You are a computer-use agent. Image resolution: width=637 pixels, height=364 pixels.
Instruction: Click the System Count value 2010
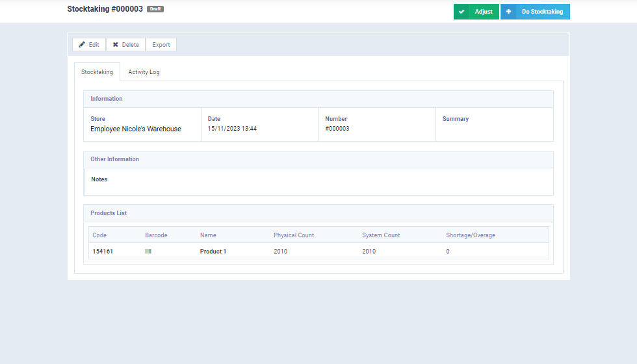pyautogui.click(x=369, y=252)
